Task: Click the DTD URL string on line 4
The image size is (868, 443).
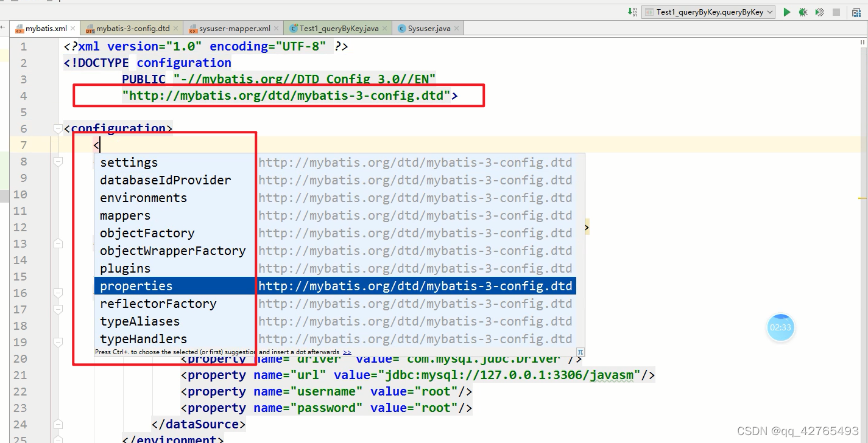Action: [x=286, y=96]
